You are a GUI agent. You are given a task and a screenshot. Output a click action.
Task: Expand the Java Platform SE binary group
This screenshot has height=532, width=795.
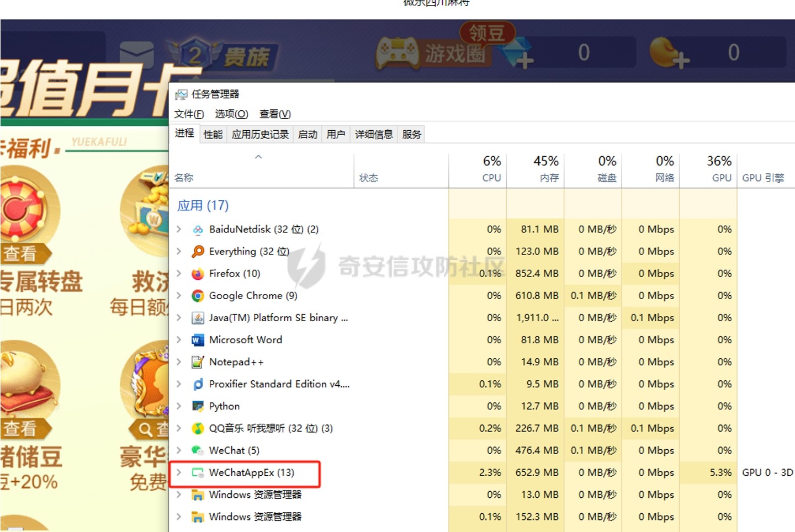point(179,317)
